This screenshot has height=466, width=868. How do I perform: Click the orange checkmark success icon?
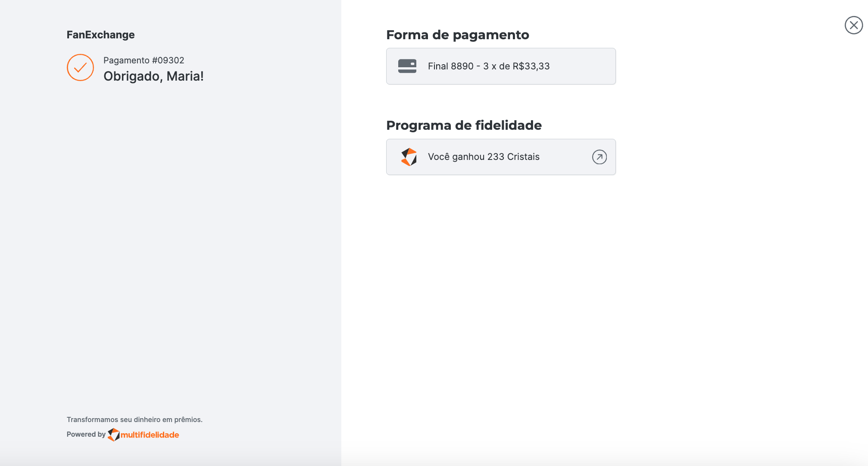pyautogui.click(x=80, y=67)
